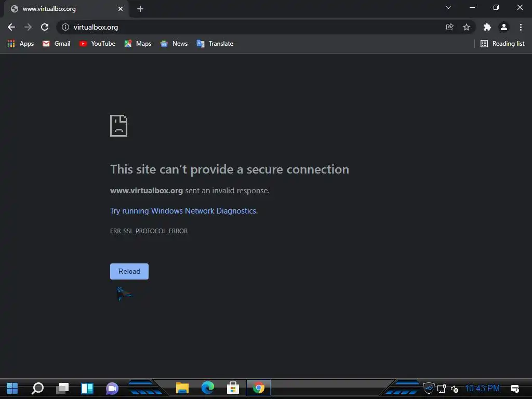This screenshot has width=532, height=399.
Task: Open Microsoft Store from the taskbar
Action: 233,388
